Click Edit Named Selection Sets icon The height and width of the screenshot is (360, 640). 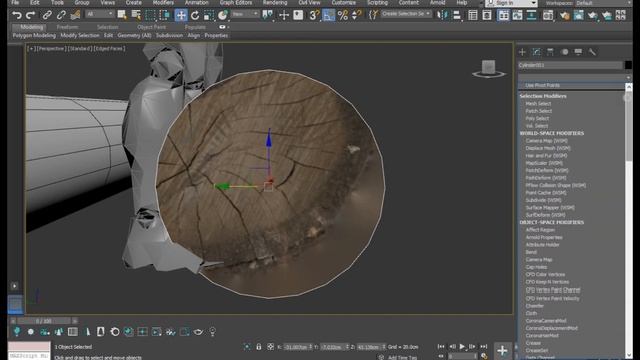(x=373, y=16)
